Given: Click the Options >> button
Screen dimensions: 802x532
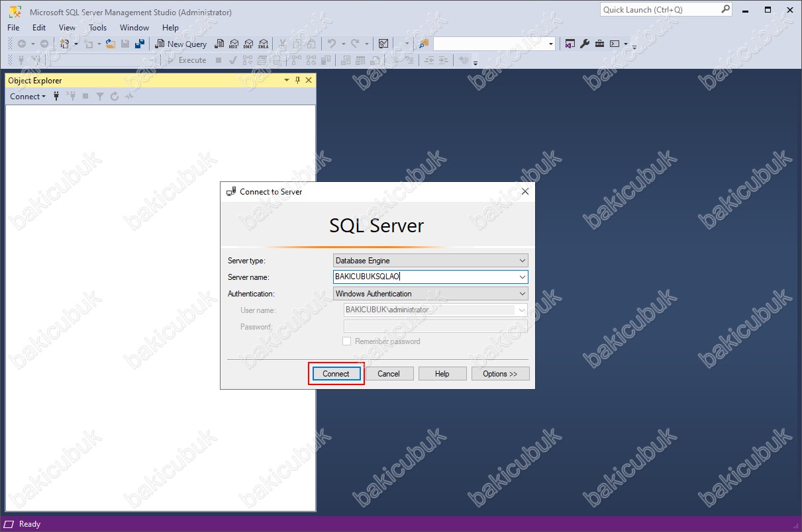Looking at the screenshot, I should click(x=500, y=374).
